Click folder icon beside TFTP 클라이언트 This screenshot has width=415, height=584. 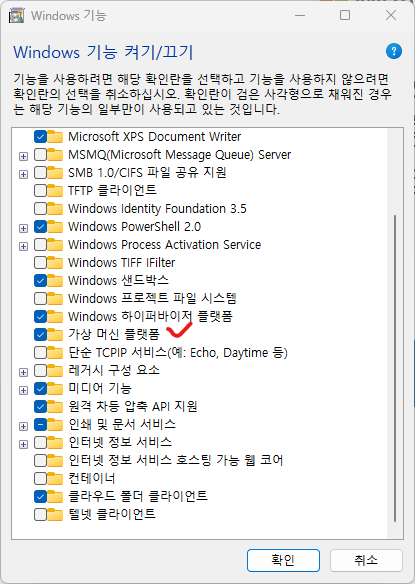click(x=55, y=190)
